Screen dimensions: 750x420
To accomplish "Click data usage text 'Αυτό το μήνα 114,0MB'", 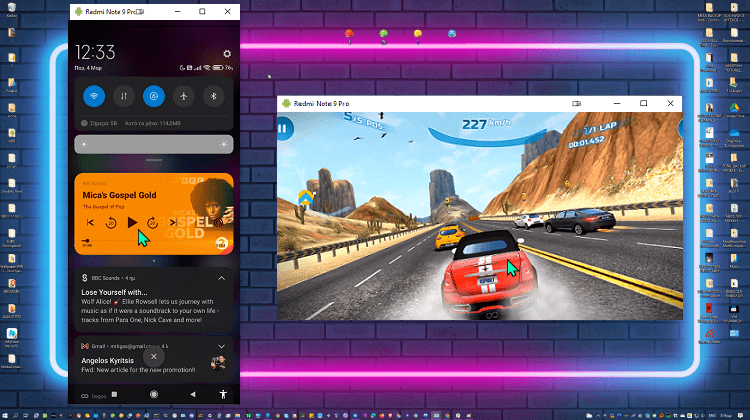I will (153, 123).
